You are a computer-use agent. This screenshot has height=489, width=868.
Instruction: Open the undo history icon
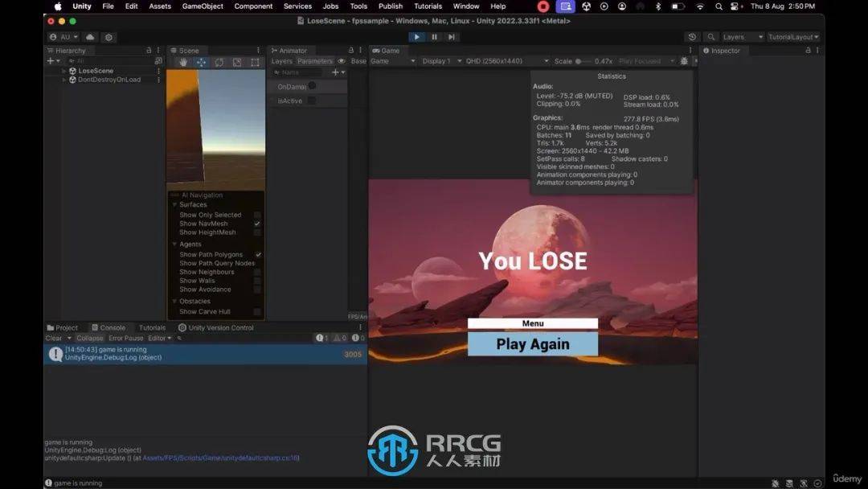point(692,37)
